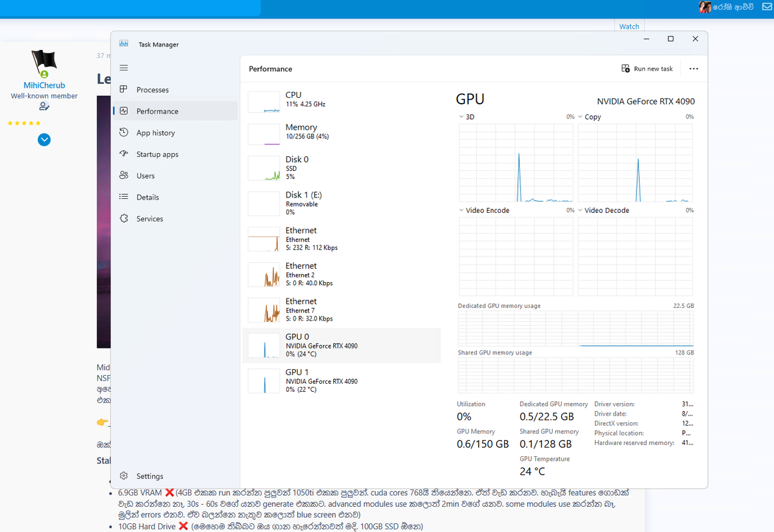Viewport: 774px width, 532px height.
Task: Click the GPU Temperature 24 °C value
Action: tap(532, 471)
